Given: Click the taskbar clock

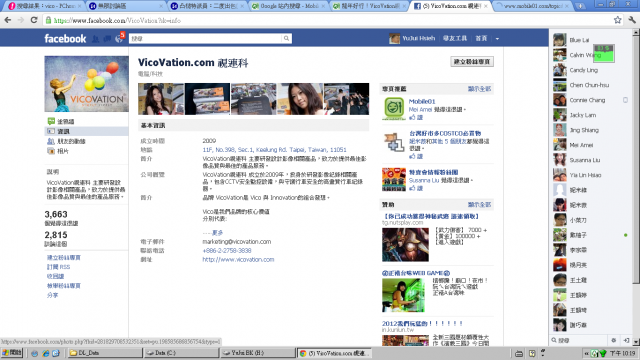Looking at the screenshot, I should click(622, 353).
